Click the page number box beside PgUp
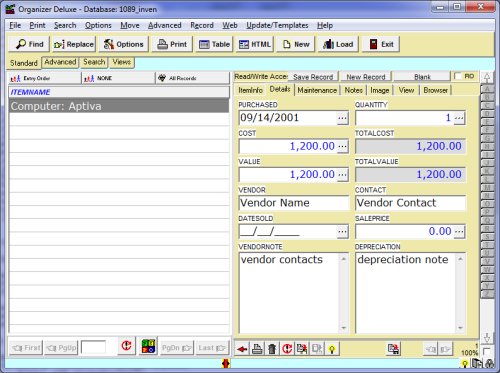Screen dimensions: 500x373 tap(93, 347)
